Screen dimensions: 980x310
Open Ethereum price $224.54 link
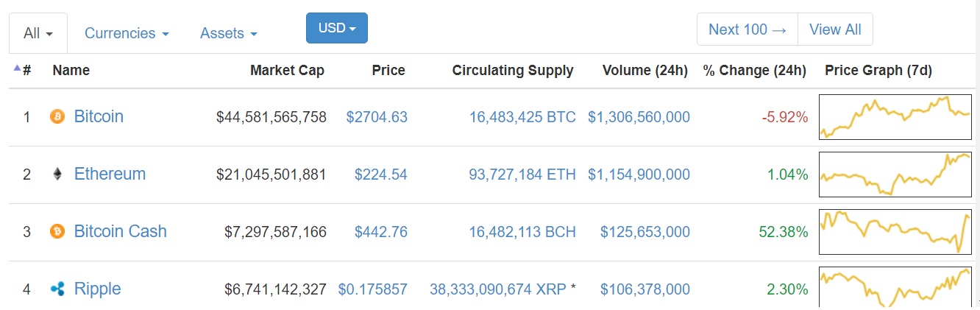click(380, 175)
